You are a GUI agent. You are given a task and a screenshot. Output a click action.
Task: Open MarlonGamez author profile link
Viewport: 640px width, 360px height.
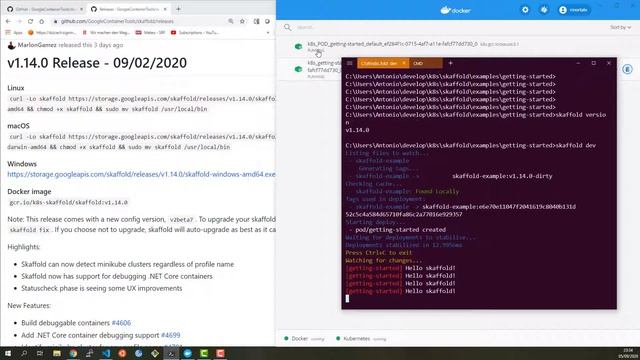[37, 45]
